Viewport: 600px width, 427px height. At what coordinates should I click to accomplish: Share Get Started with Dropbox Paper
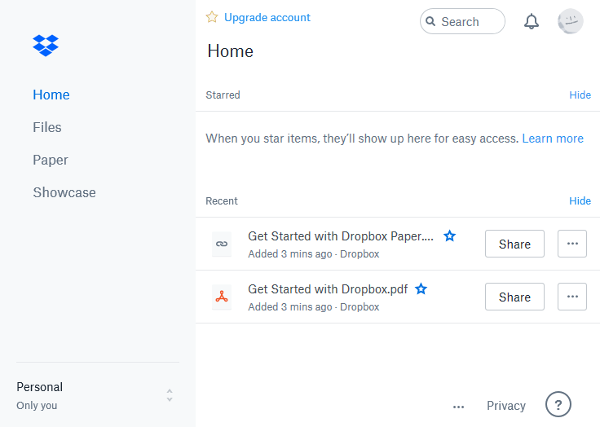pyautogui.click(x=515, y=244)
